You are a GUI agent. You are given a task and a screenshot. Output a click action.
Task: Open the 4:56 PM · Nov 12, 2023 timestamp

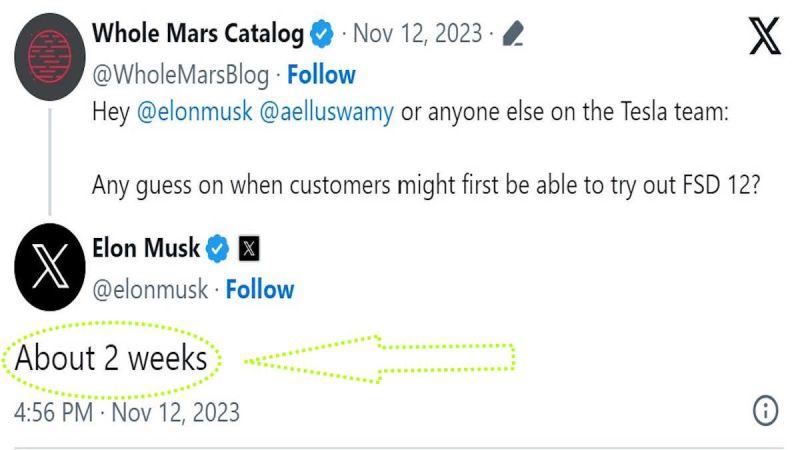click(127, 411)
